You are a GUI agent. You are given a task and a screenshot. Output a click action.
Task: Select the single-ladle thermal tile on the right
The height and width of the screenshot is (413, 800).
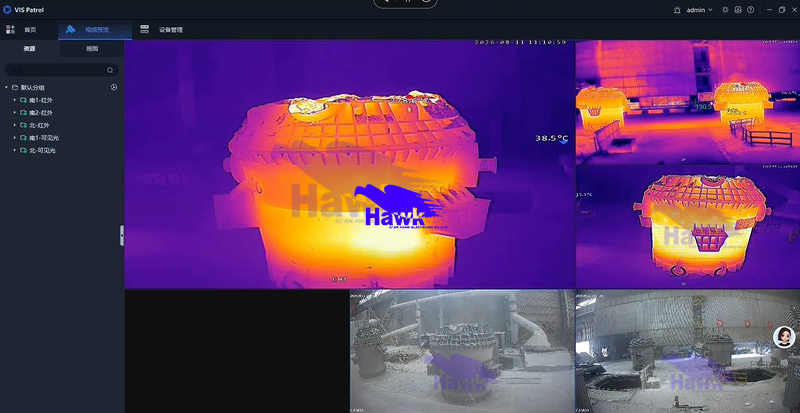(x=688, y=227)
